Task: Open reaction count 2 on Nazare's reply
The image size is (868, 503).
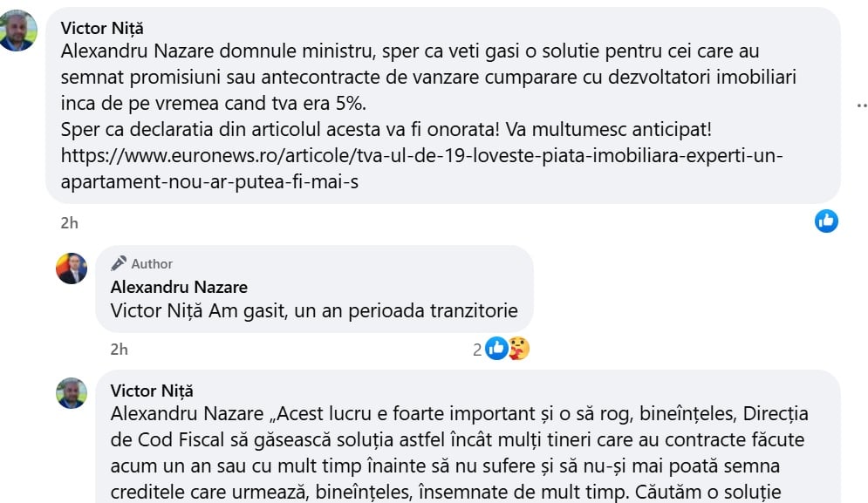Action: pos(477,350)
